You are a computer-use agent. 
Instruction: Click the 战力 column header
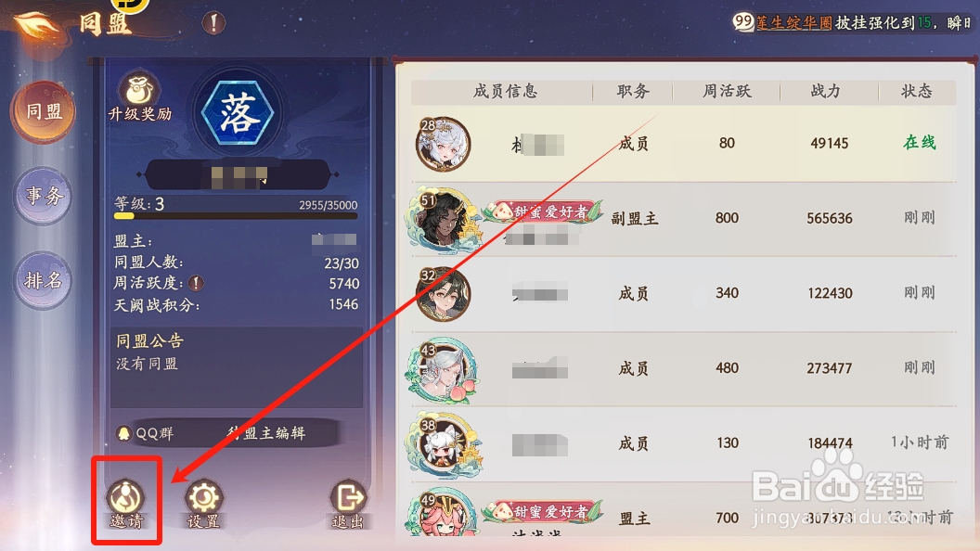click(826, 91)
